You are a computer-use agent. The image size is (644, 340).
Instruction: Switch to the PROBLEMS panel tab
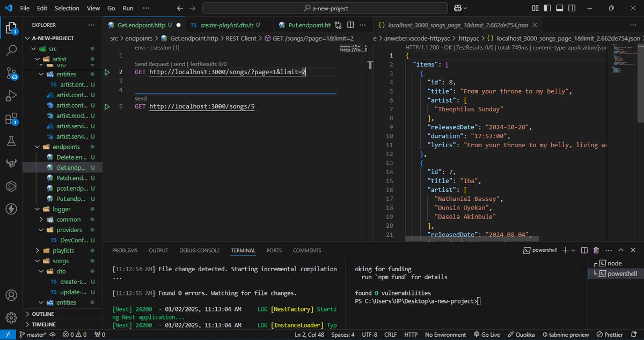pos(125,250)
